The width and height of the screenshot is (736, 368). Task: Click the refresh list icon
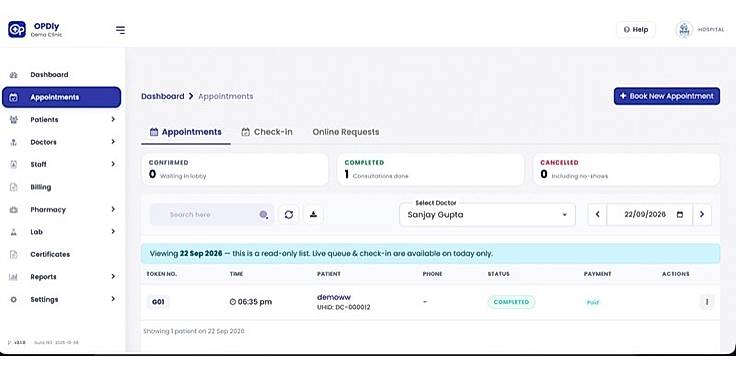click(289, 215)
